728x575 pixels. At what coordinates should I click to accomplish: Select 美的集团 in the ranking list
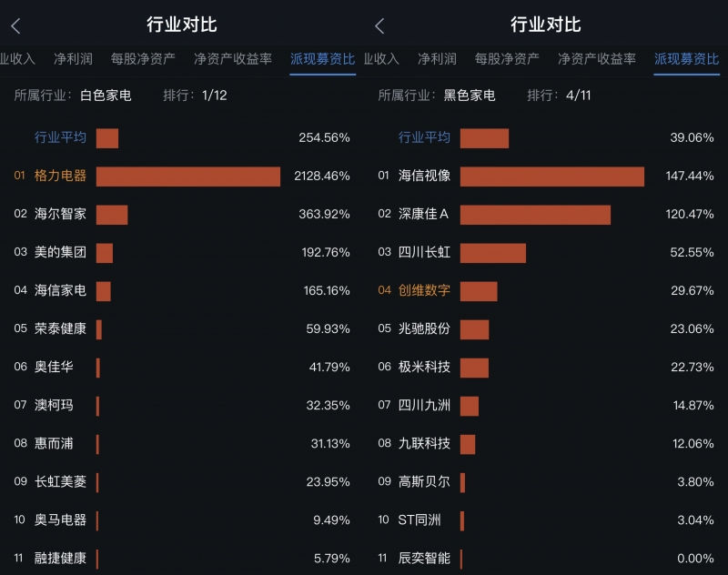(x=60, y=253)
